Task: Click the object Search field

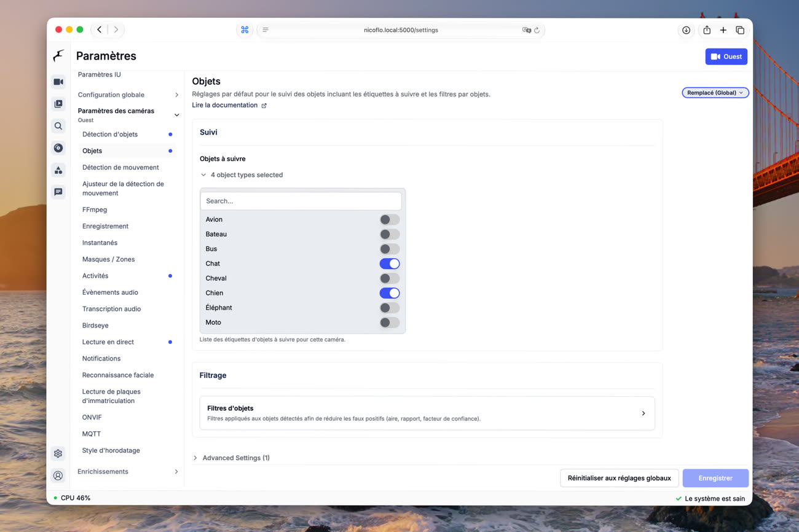Action: [301, 201]
